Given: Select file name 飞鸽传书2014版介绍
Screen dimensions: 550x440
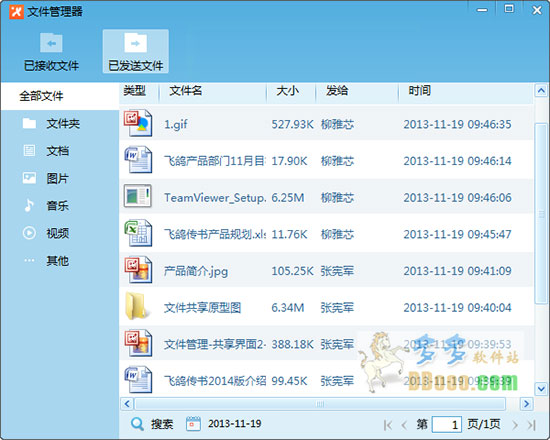Looking at the screenshot, I should click(x=215, y=381).
